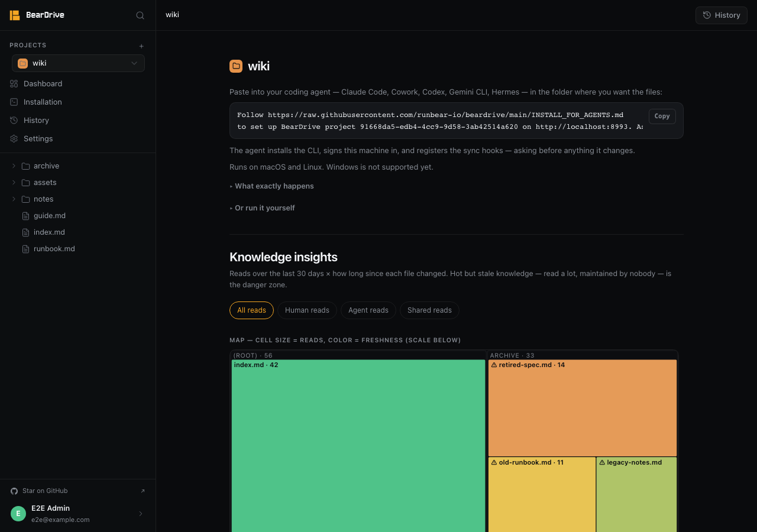Click the Installation terminal icon

pyautogui.click(x=14, y=102)
